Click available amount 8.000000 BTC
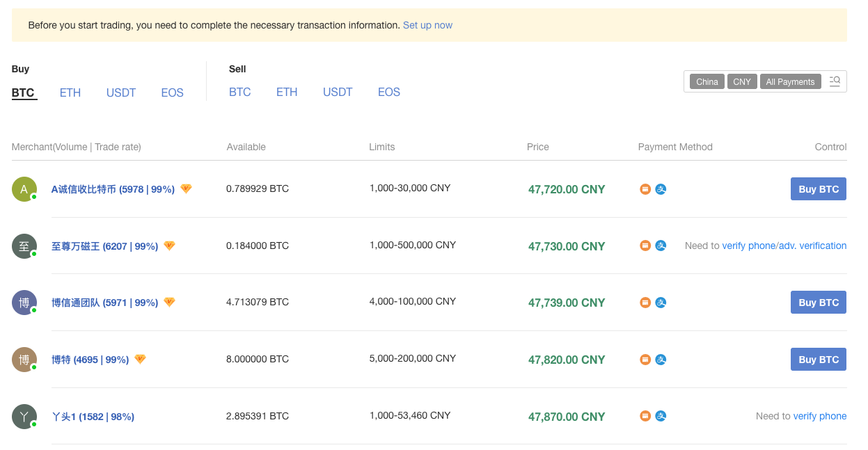Viewport: 868px width, 450px height. coord(258,359)
